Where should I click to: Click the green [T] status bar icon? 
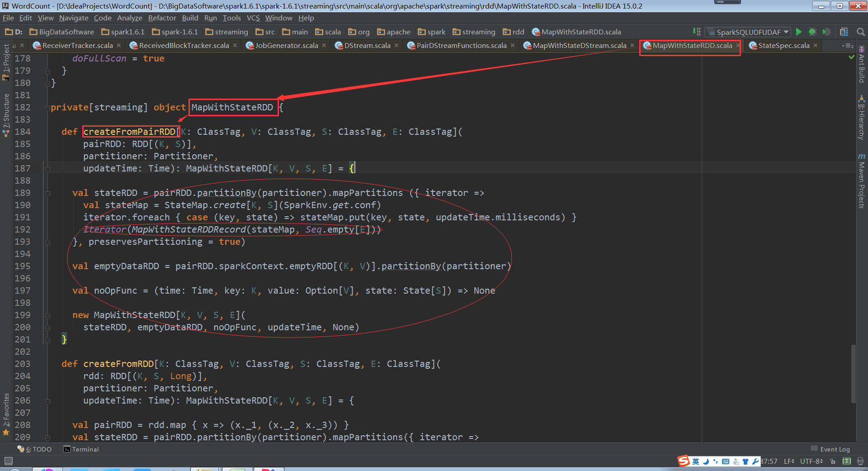click(847, 461)
